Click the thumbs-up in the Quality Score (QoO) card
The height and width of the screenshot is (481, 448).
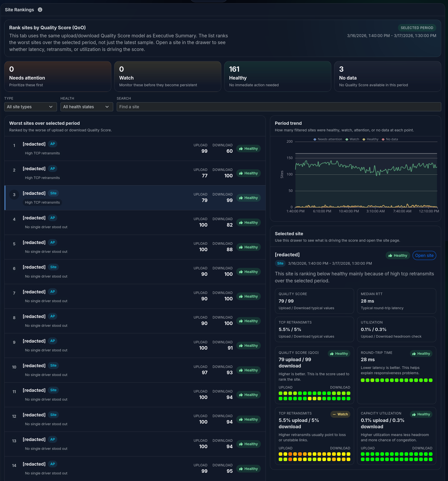332,353
